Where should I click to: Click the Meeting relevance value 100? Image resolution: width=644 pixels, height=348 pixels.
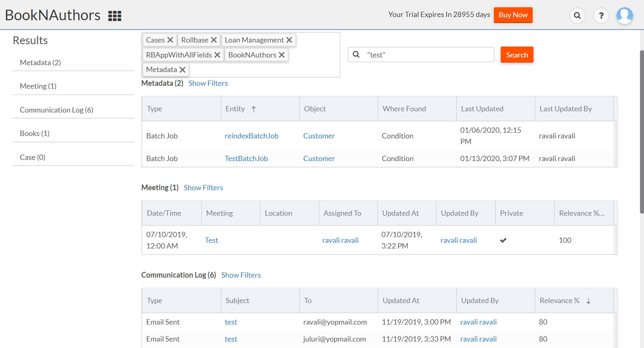tap(565, 240)
